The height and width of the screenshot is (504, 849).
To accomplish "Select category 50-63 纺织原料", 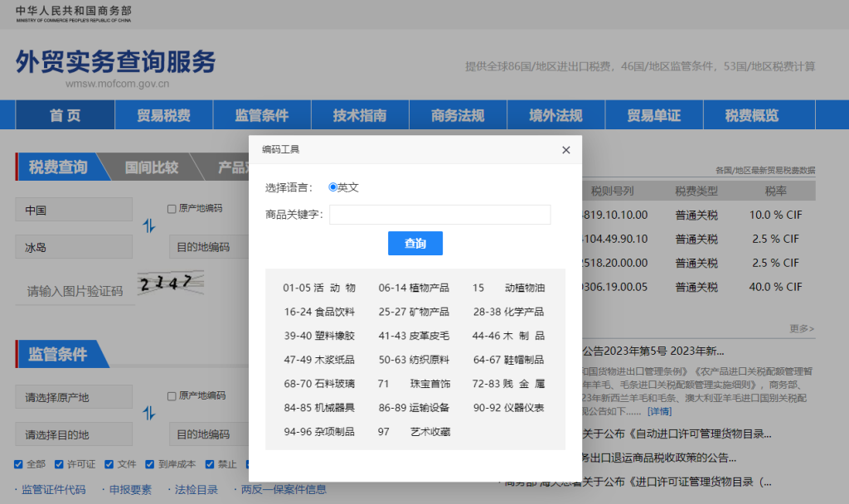I will tap(414, 360).
